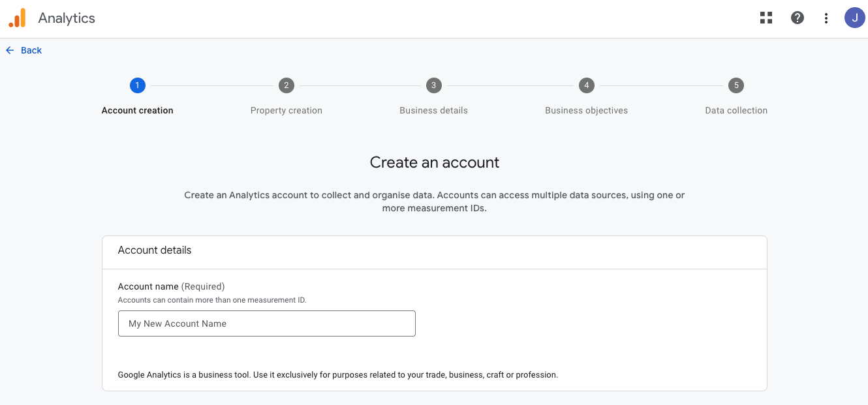
Task: Select step 5 circle in the stepper
Action: 736,85
